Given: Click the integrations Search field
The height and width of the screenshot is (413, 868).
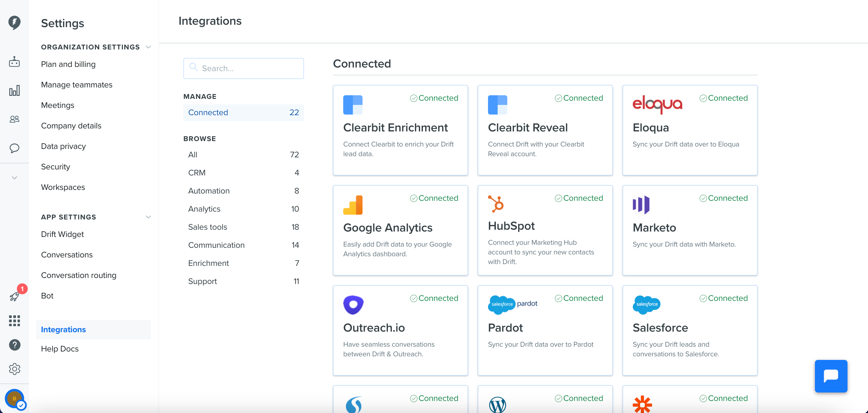Looking at the screenshot, I should (243, 68).
